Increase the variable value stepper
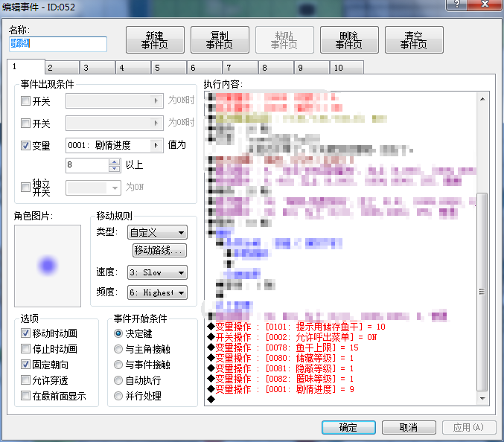Screen dimensions: 504x442 click(x=115, y=162)
